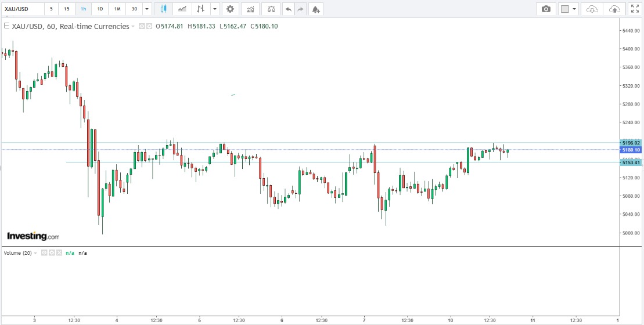Click date label 11 on time axis
Viewport: 644px width, 325px height.
(533, 320)
